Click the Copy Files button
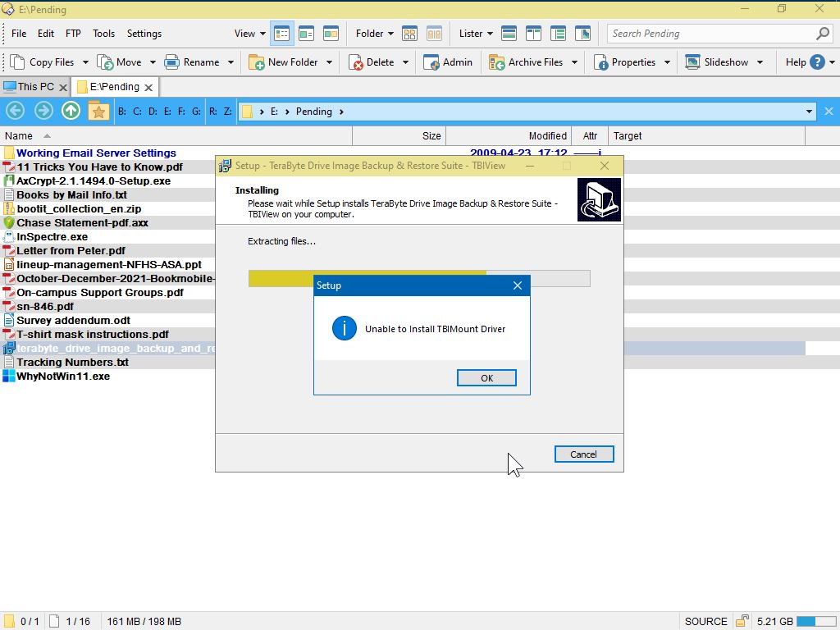The width and height of the screenshot is (840, 630). (x=43, y=62)
